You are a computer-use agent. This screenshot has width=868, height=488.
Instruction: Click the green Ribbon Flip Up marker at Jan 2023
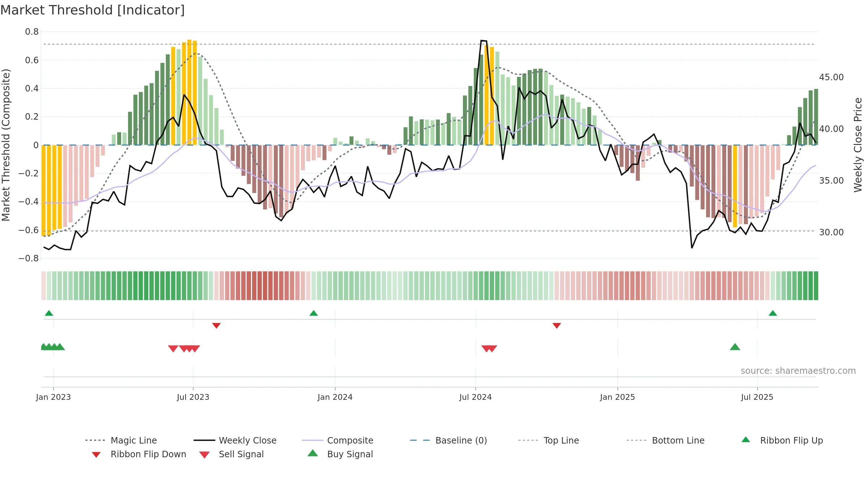point(49,313)
